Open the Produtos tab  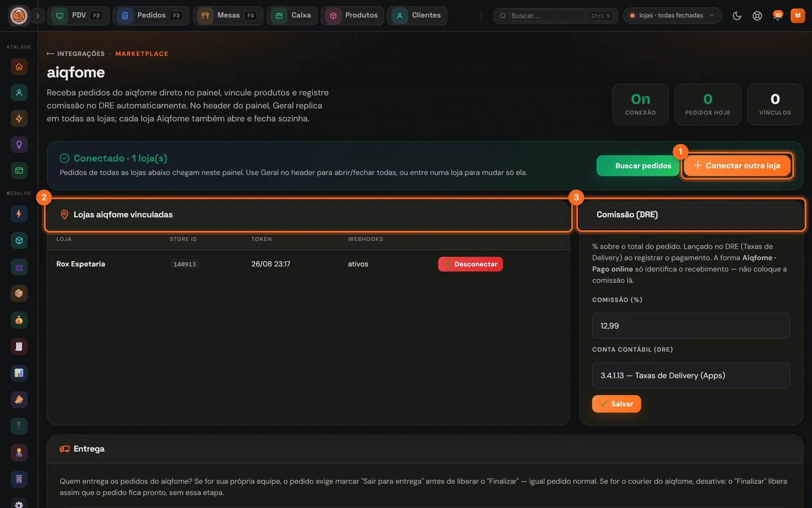[x=352, y=16]
